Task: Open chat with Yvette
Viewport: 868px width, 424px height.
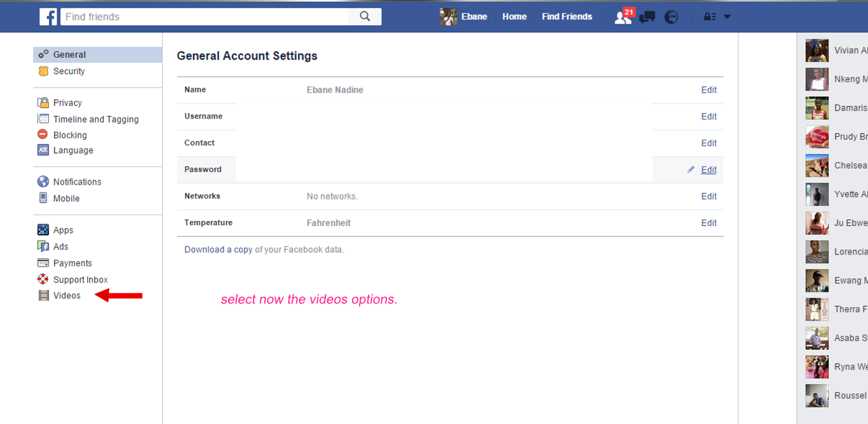Action: pos(836,194)
